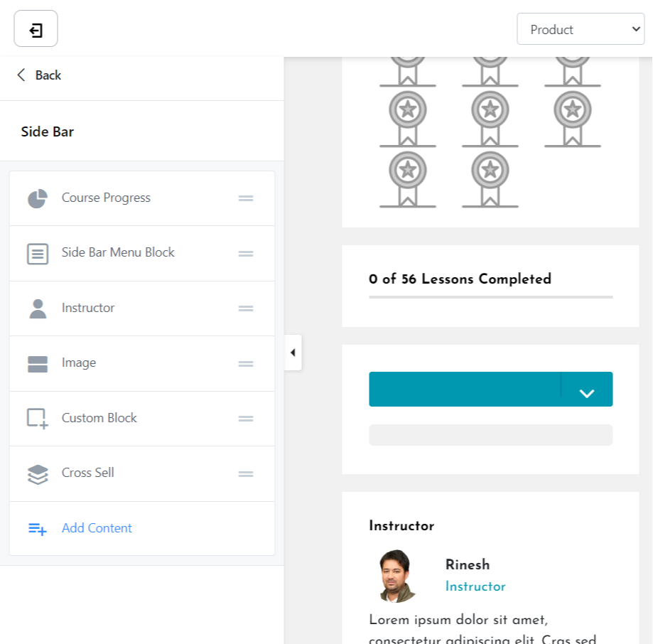Screen dimensions: 653x644
Task: Open the Product dropdown selector
Action: [581, 29]
